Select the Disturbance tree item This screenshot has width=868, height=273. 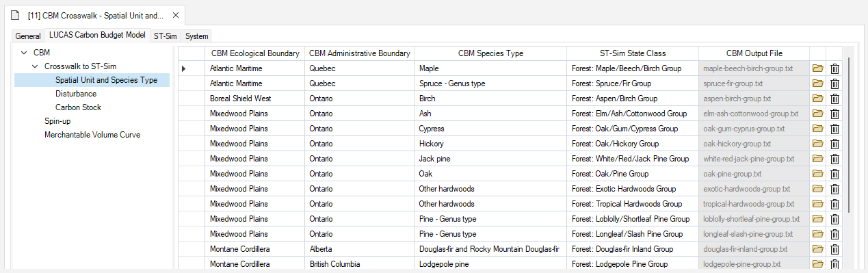coord(76,94)
